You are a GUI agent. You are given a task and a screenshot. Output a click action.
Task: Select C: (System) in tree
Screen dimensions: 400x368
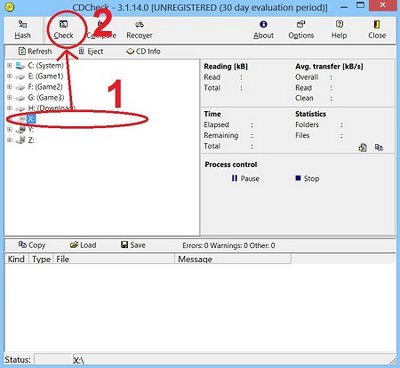[x=46, y=66]
